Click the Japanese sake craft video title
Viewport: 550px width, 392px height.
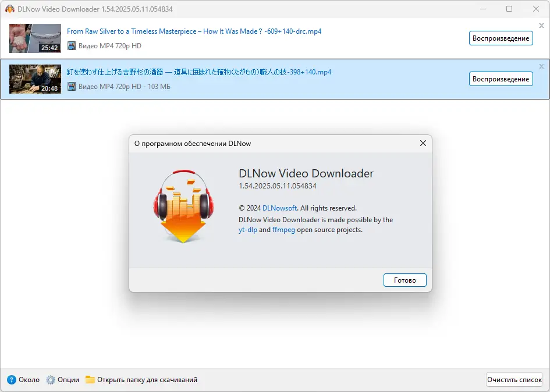[198, 72]
